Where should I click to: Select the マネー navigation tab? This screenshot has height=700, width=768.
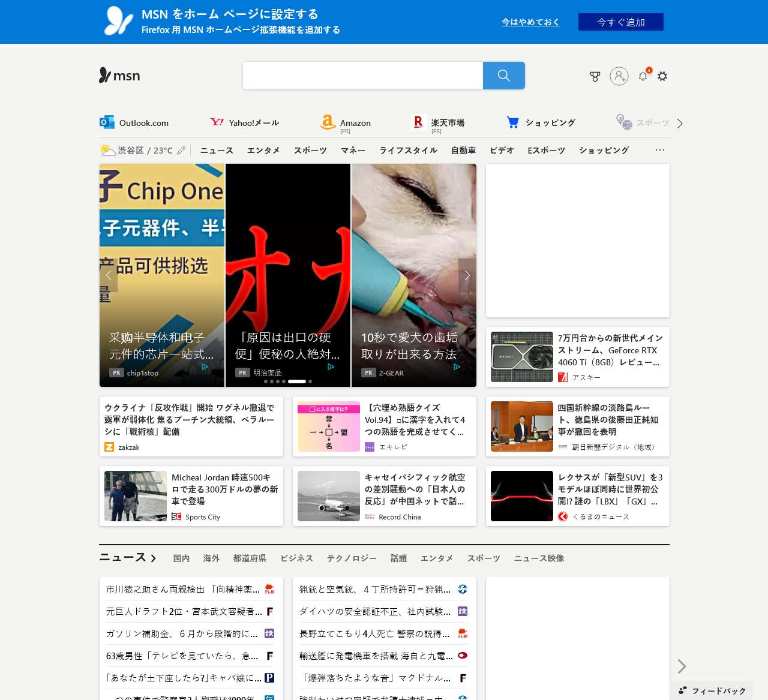[x=353, y=150]
